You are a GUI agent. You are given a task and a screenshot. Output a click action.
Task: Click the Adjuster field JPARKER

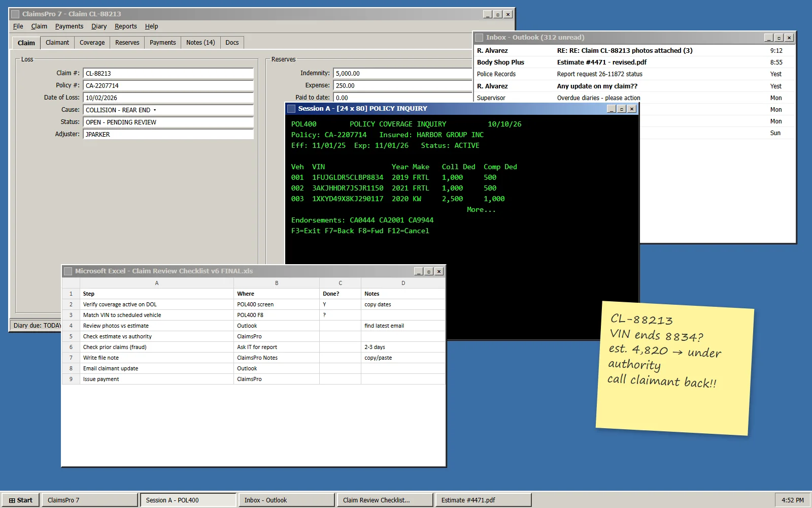click(x=168, y=135)
